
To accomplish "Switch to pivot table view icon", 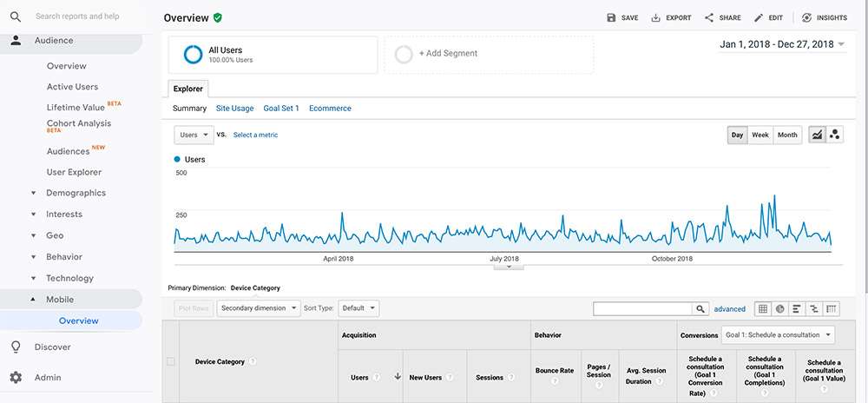I will point(832,309).
